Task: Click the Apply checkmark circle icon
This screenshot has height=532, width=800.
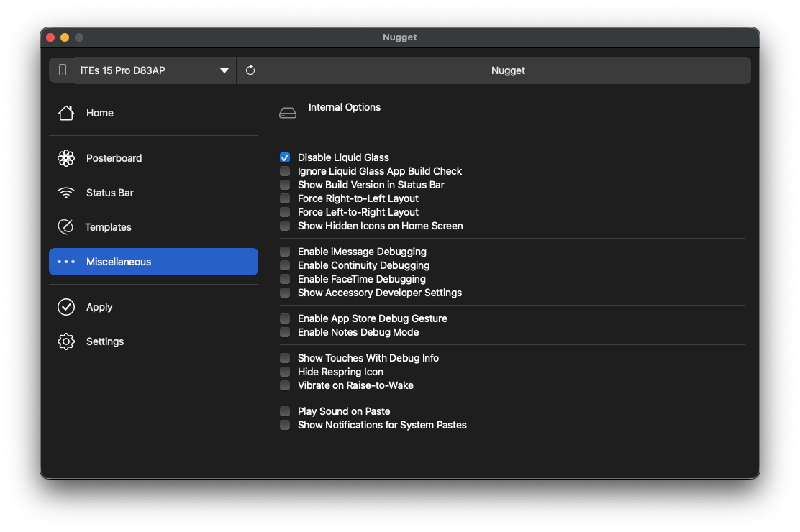Action: pyautogui.click(x=66, y=307)
